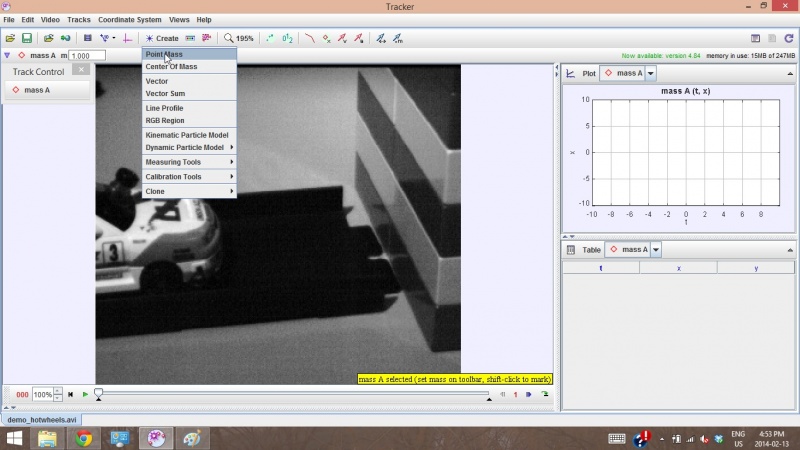Image resolution: width=800 pixels, height=450 pixels.
Task: Click the autotracker icon
Action: pyautogui.click(x=207, y=38)
